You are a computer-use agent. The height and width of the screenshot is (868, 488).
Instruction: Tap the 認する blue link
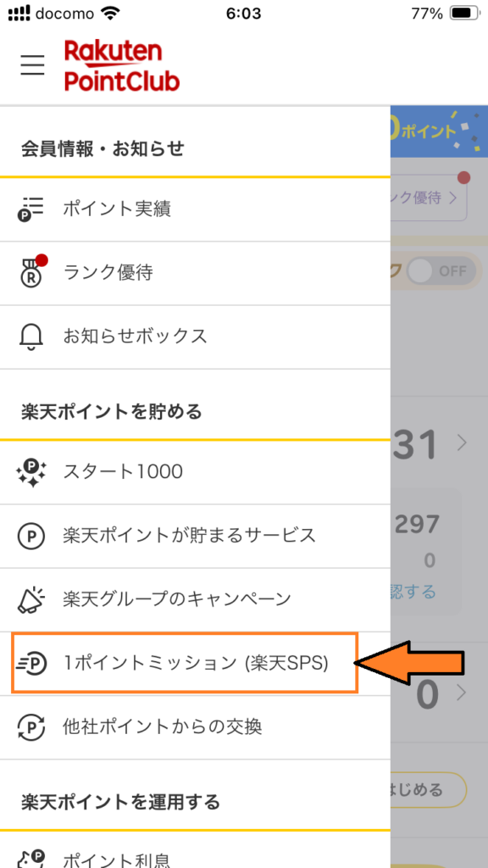click(413, 592)
